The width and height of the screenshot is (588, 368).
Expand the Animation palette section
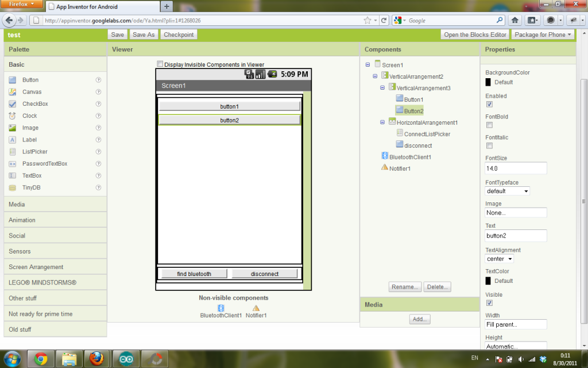56,220
